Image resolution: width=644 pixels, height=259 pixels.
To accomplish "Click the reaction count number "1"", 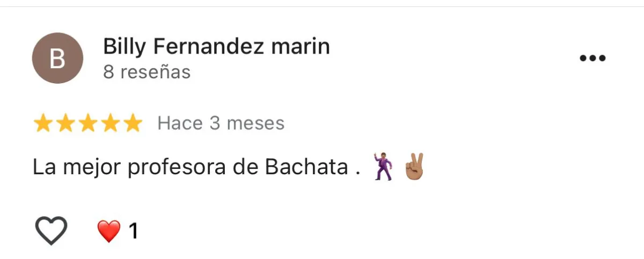I will pos(133,231).
